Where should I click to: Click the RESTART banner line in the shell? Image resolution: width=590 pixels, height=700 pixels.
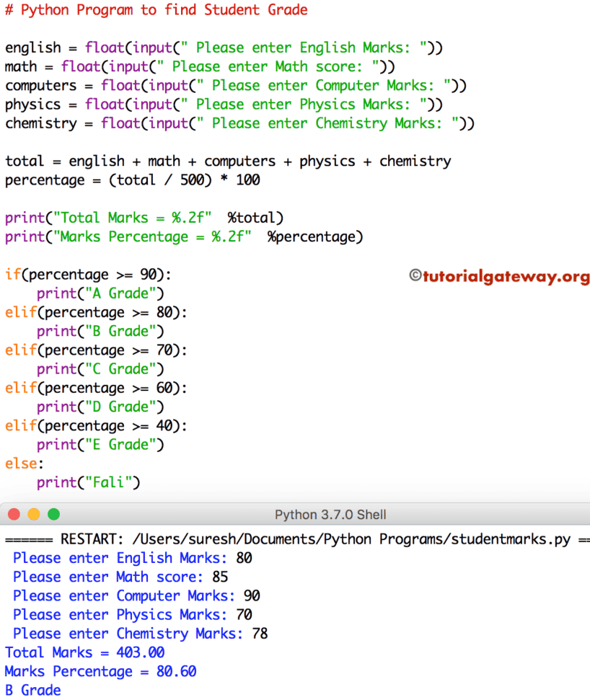tap(289, 539)
